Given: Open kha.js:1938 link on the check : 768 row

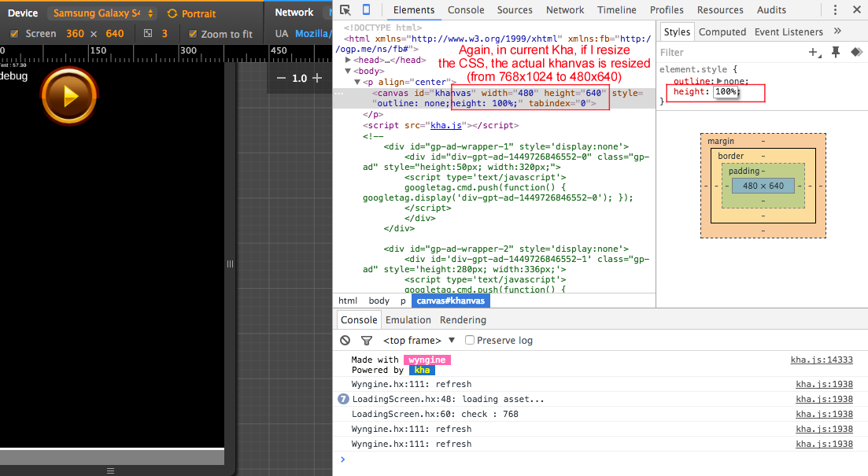Looking at the screenshot, I should click(x=824, y=414).
